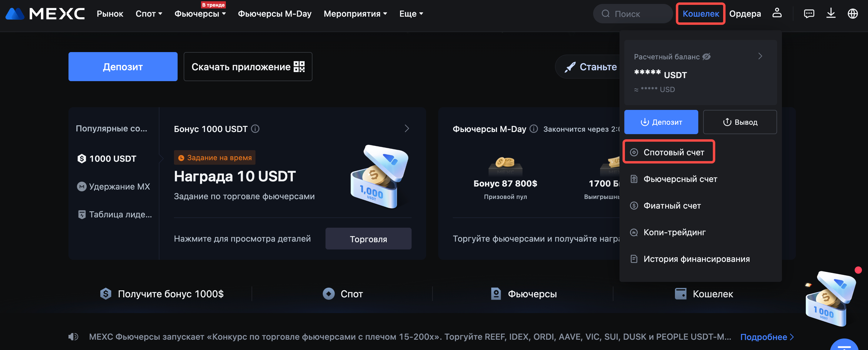
Task: Select Копи-трейдинг in wallet menu
Action: [x=700, y=232]
